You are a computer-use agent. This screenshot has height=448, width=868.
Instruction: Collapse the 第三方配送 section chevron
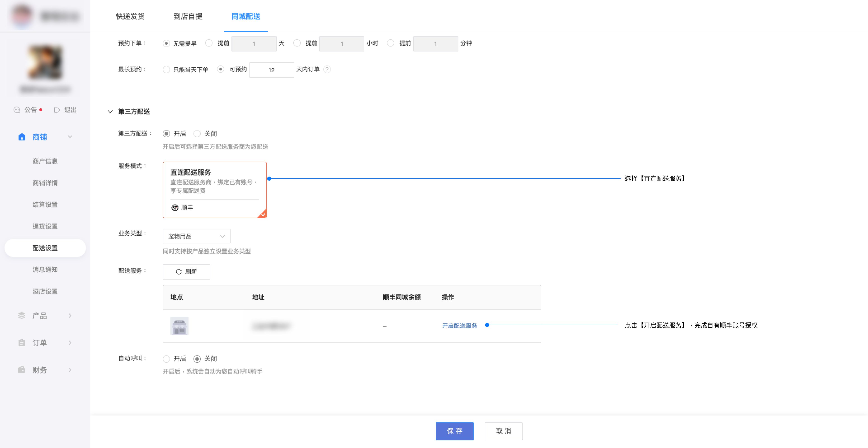click(110, 111)
